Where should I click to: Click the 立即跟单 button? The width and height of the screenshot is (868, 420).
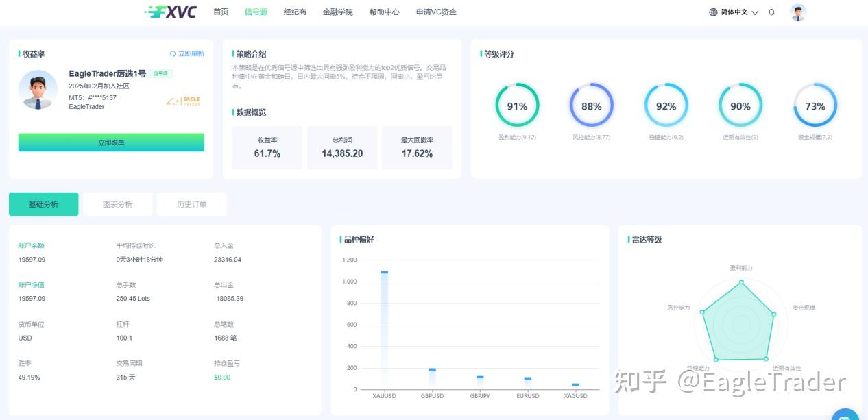point(111,142)
